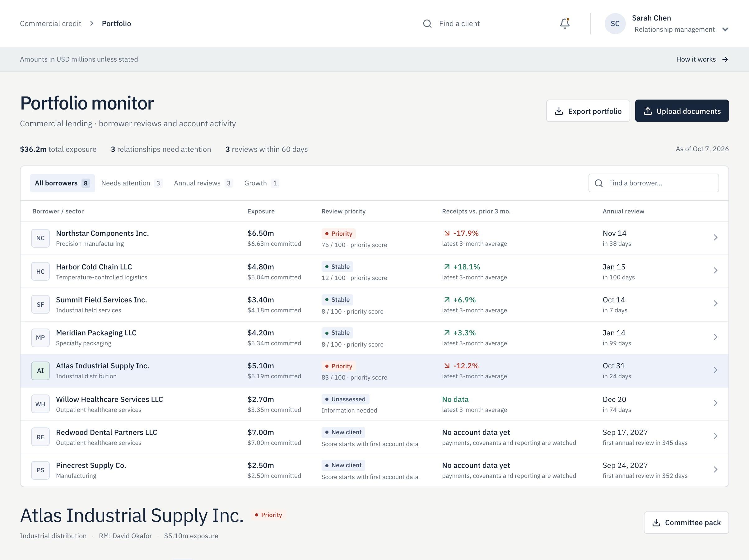Focus the Find a borrower field
This screenshot has height=560, width=749.
[654, 183]
